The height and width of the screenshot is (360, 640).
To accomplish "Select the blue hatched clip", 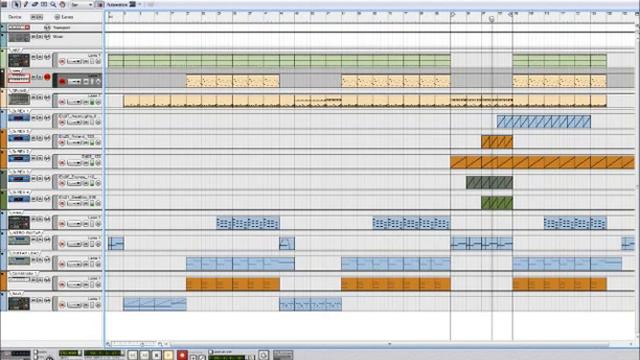I will pyautogui.click(x=544, y=122).
